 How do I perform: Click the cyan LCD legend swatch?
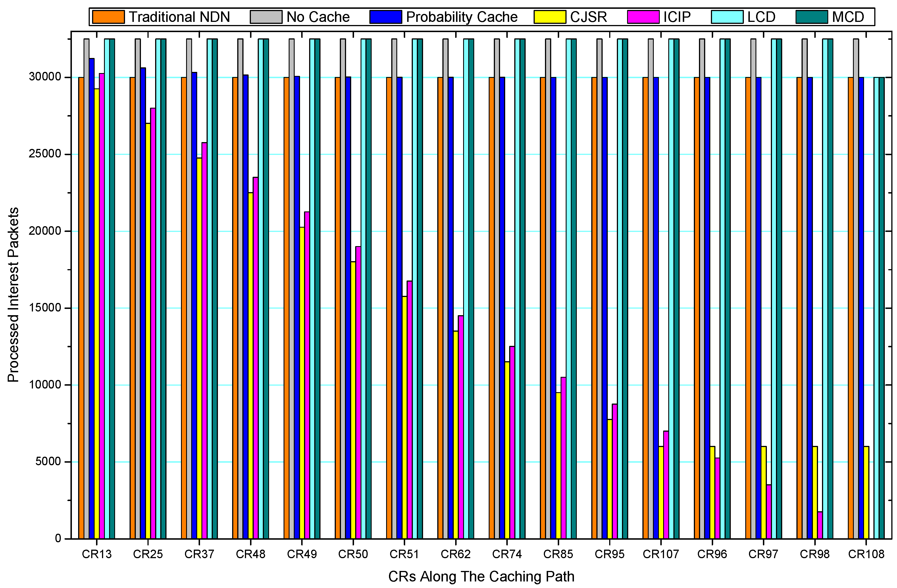click(x=727, y=17)
